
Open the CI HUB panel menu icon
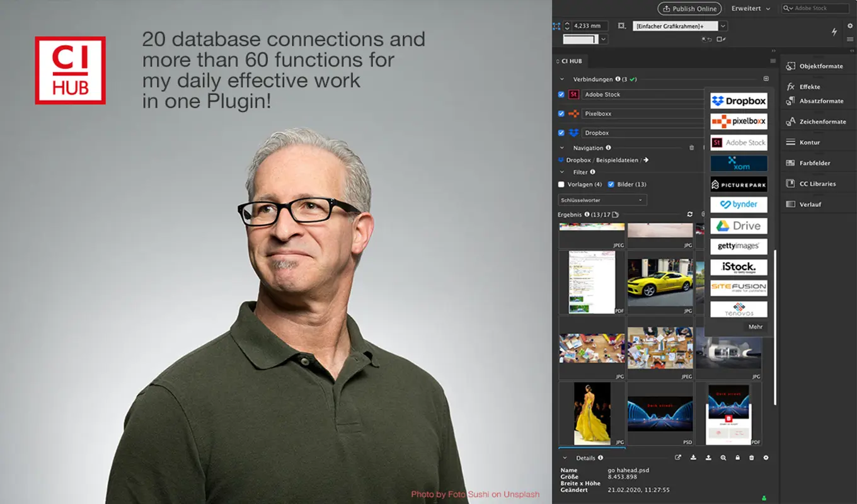point(773,61)
